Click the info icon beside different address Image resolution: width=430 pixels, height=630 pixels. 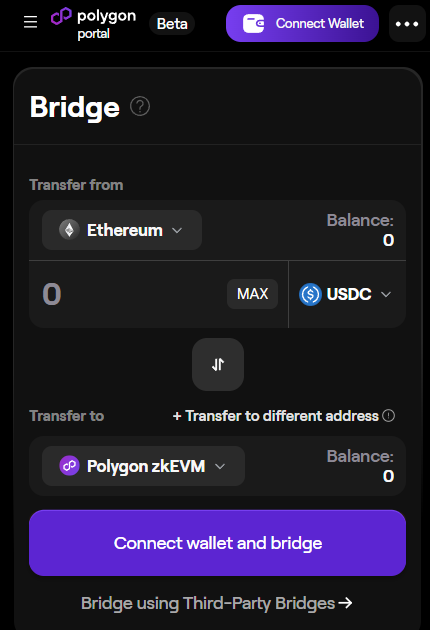389,415
